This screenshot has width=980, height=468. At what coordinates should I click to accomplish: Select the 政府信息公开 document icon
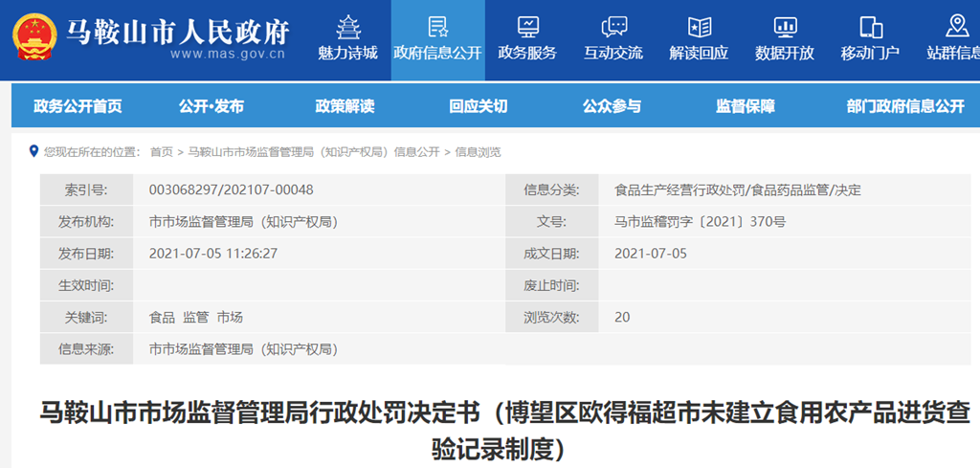[437, 27]
